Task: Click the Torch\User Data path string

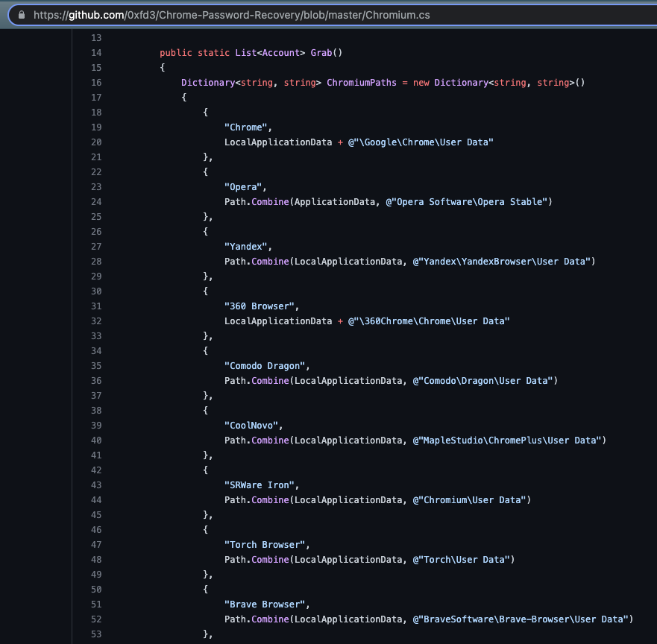Action: [462, 560]
